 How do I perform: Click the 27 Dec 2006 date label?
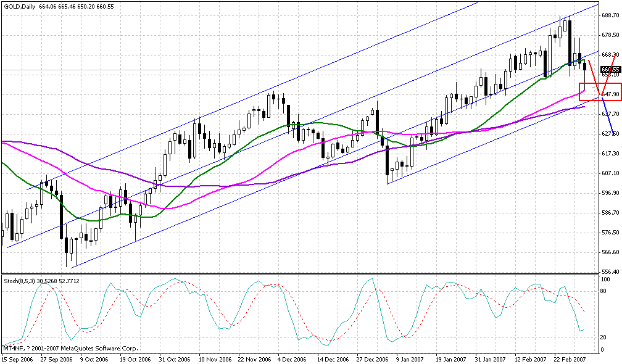373,359
